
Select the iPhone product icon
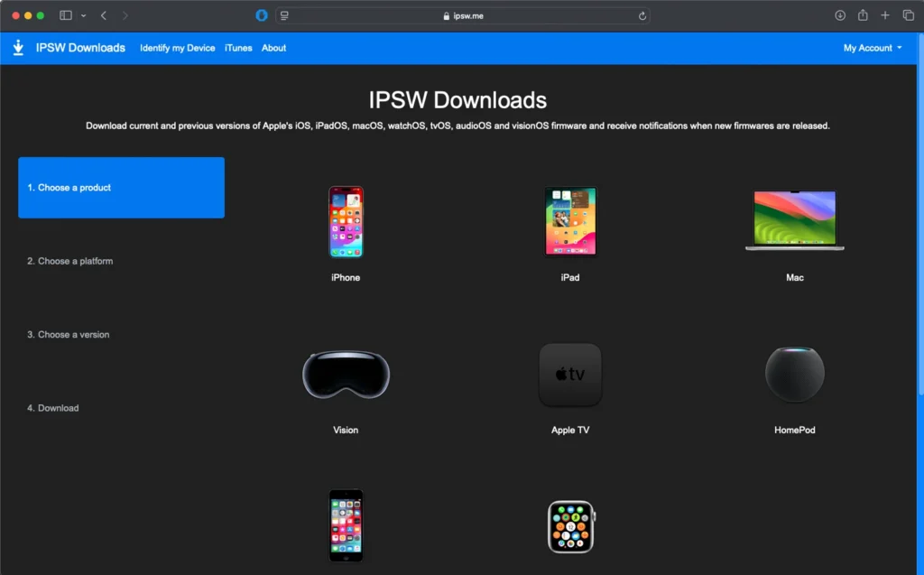tap(346, 221)
